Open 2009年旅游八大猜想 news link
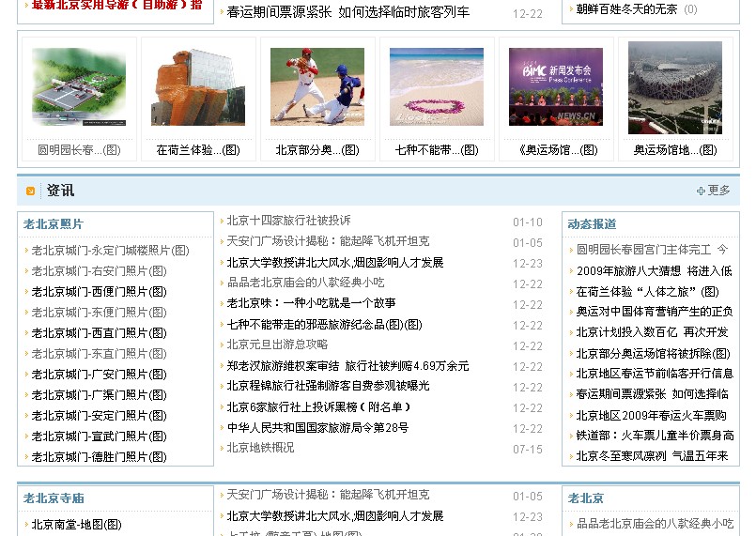The image size is (756, 536). click(x=654, y=271)
